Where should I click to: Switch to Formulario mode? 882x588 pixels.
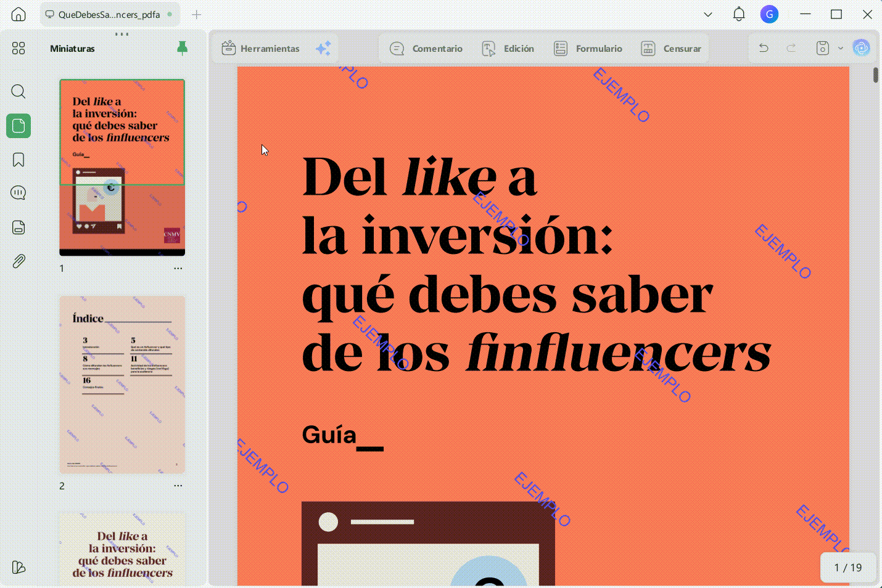click(588, 48)
